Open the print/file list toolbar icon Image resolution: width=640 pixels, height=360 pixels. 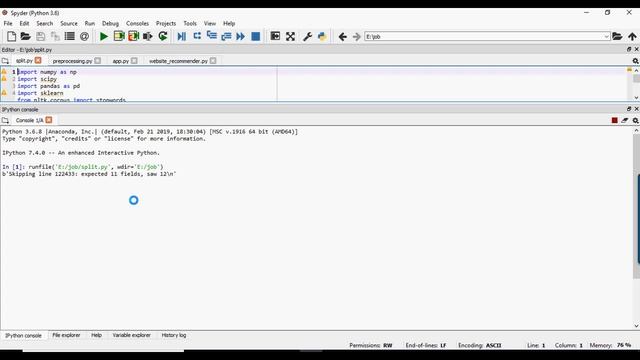[70, 36]
